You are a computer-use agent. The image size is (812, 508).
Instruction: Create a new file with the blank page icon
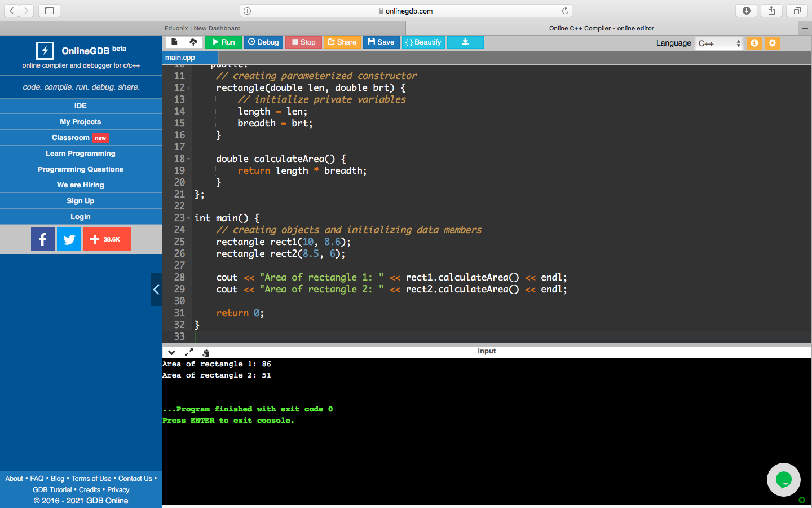pos(174,42)
